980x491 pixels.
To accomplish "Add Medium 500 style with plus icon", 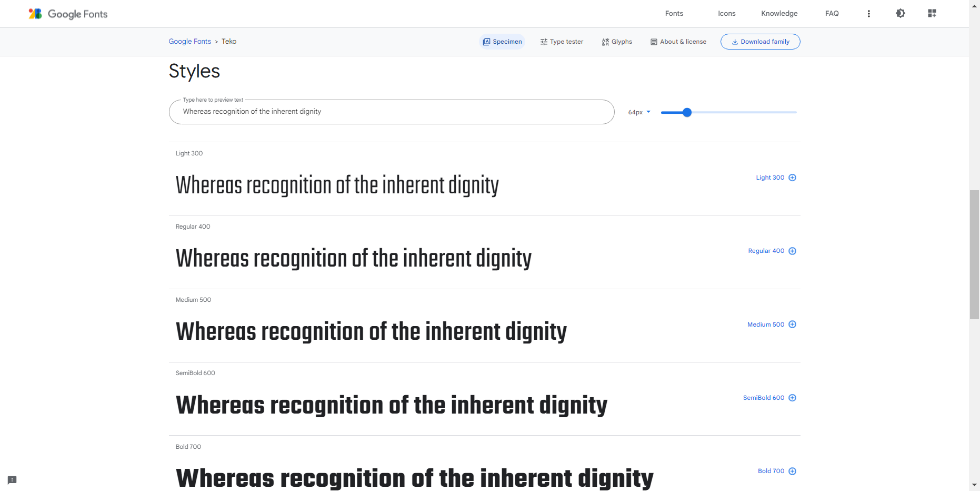I will (792, 325).
